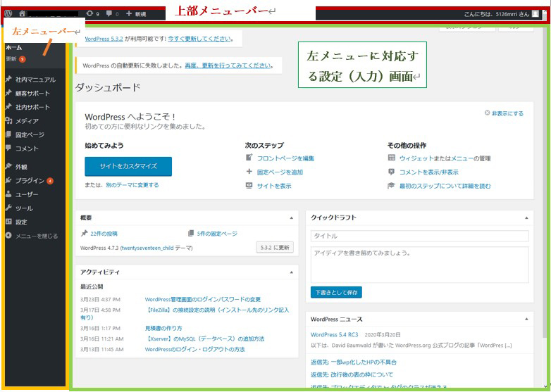
Task: Collapse the 概要 panel with its arrow
Action: point(291,218)
